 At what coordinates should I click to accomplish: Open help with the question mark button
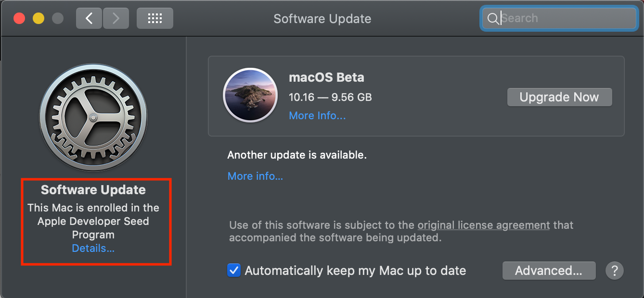614,271
